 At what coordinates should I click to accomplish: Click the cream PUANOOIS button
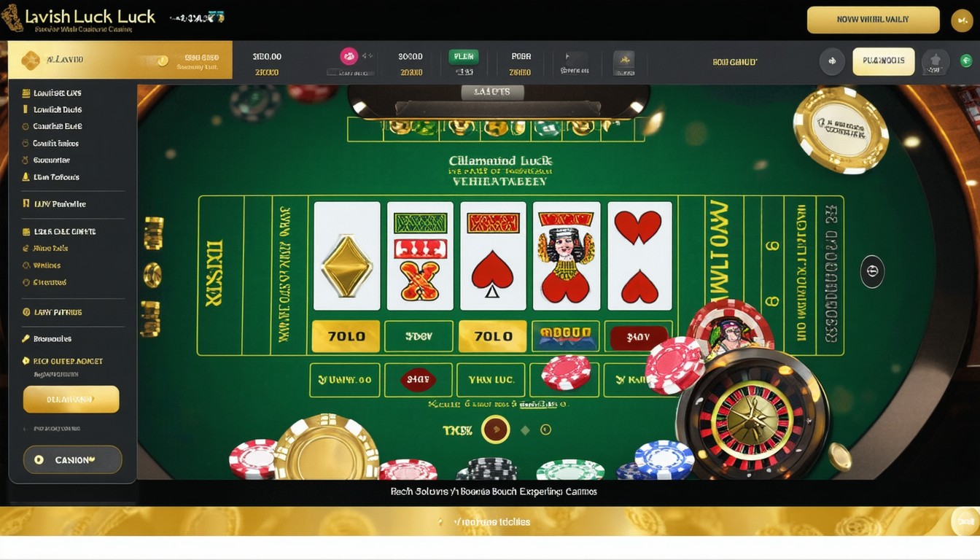(884, 61)
